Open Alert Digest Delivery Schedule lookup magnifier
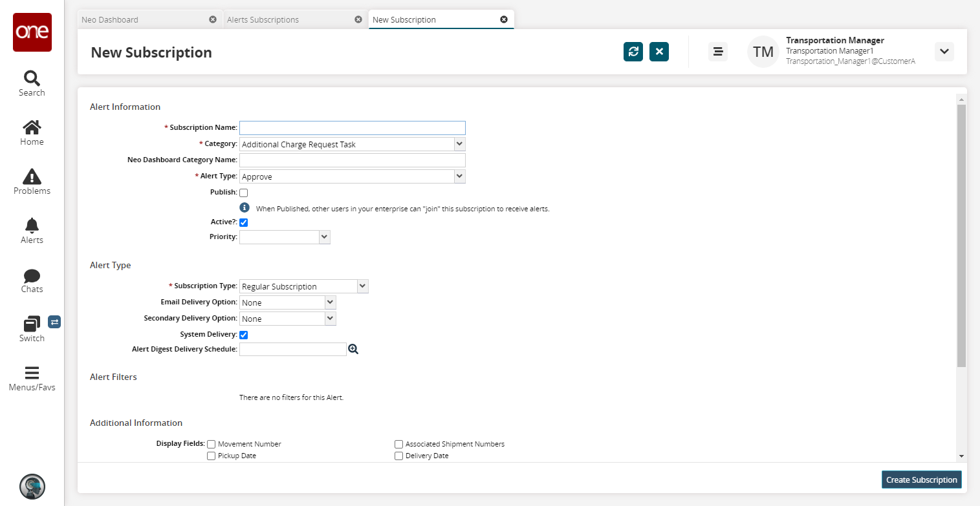The height and width of the screenshot is (506, 980). point(353,350)
